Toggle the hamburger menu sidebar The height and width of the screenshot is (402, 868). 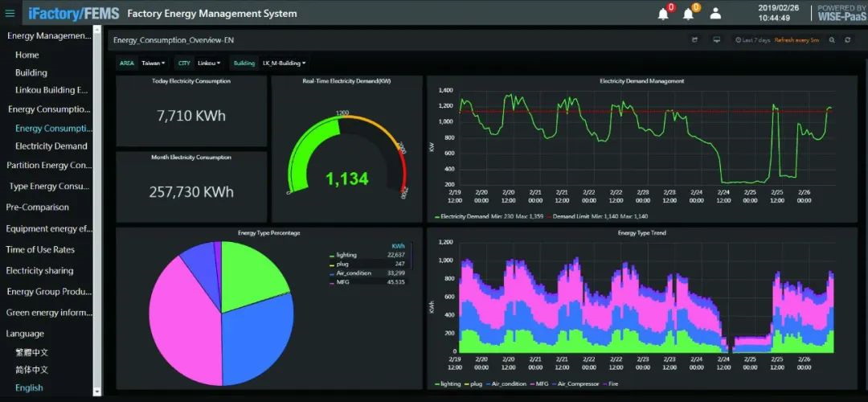coord(10,14)
